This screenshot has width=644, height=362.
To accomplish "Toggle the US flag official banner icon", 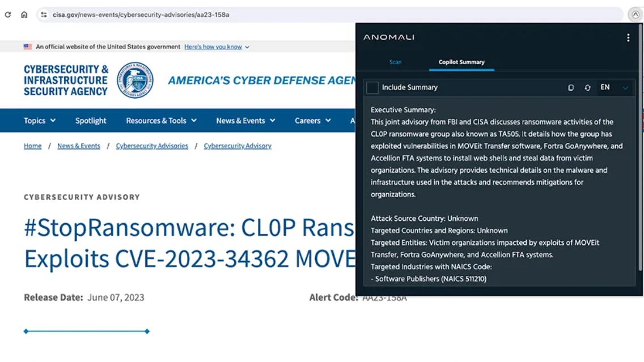I will click(28, 47).
